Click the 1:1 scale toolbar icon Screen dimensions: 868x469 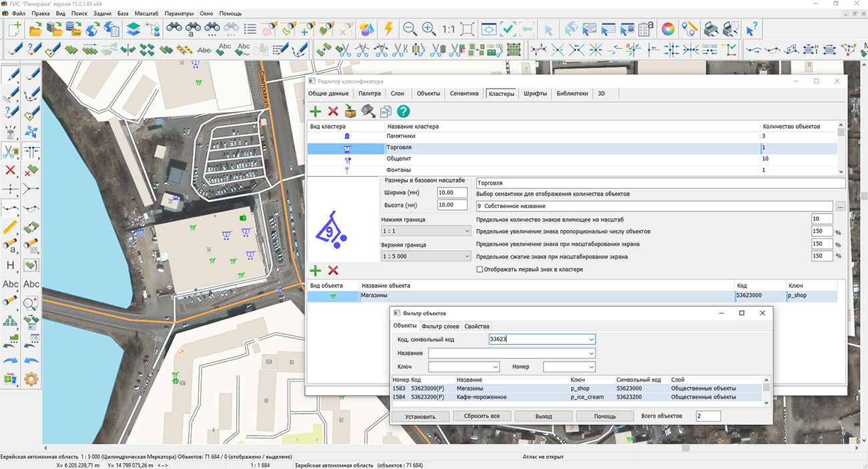pyautogui.click(x=448, y=29)
